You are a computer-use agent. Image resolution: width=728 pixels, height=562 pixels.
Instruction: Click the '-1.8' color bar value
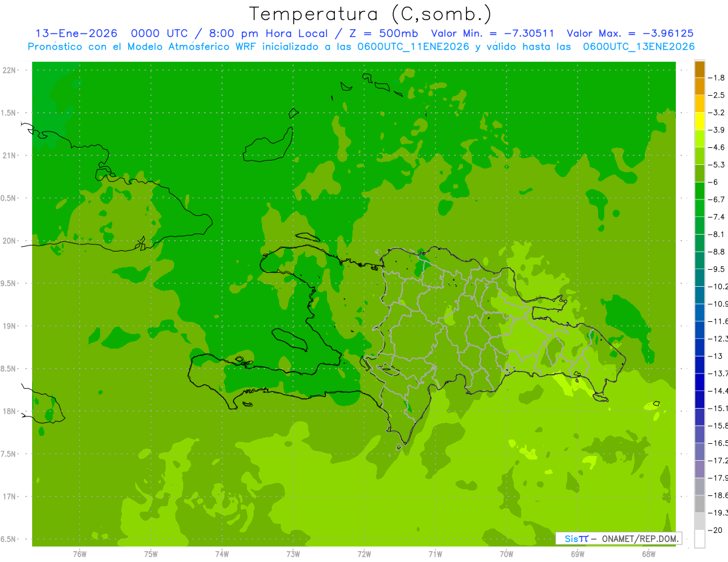(x=718, y=78)
